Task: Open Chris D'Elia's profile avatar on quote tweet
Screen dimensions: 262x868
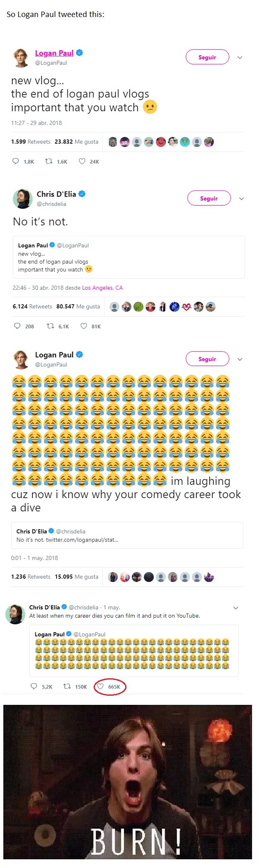Action: pos(23,198)
